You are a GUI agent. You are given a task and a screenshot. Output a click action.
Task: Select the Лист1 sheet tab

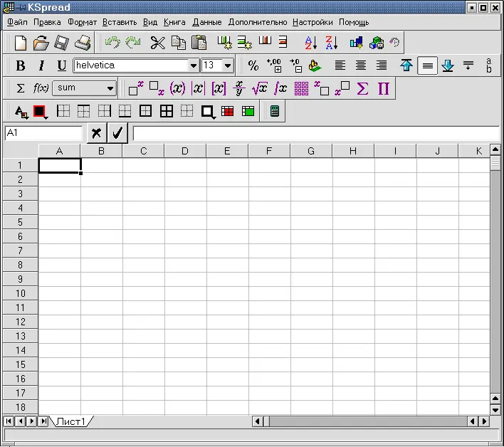(71, 421)
